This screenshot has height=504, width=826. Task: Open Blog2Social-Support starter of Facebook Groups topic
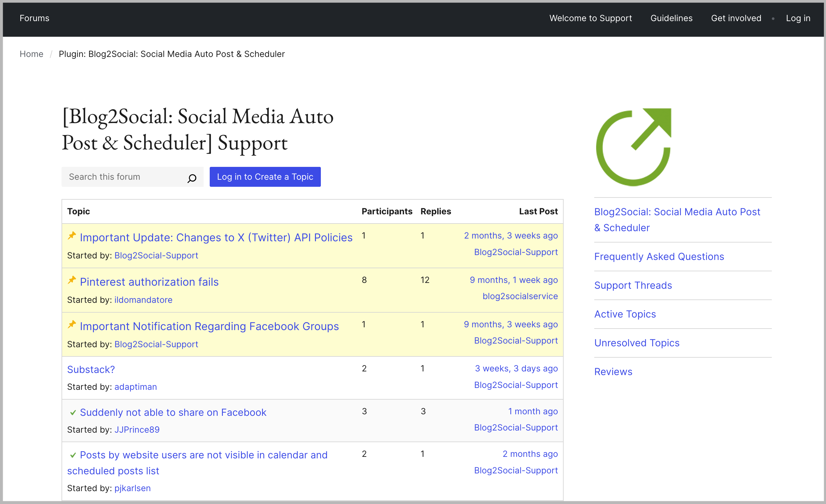[156, 344]
